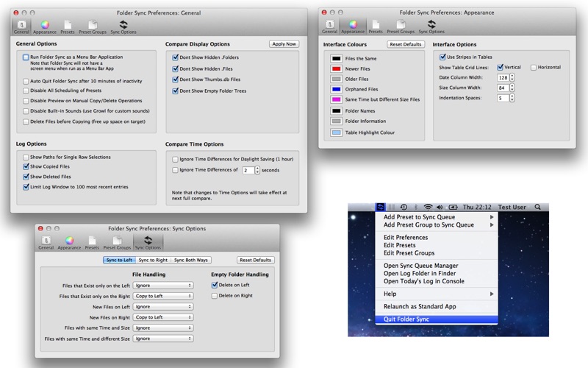Screen dimensions: 588x368
Task: Open Preset Groups from the General window toolbar
Action: coord(93,26)
